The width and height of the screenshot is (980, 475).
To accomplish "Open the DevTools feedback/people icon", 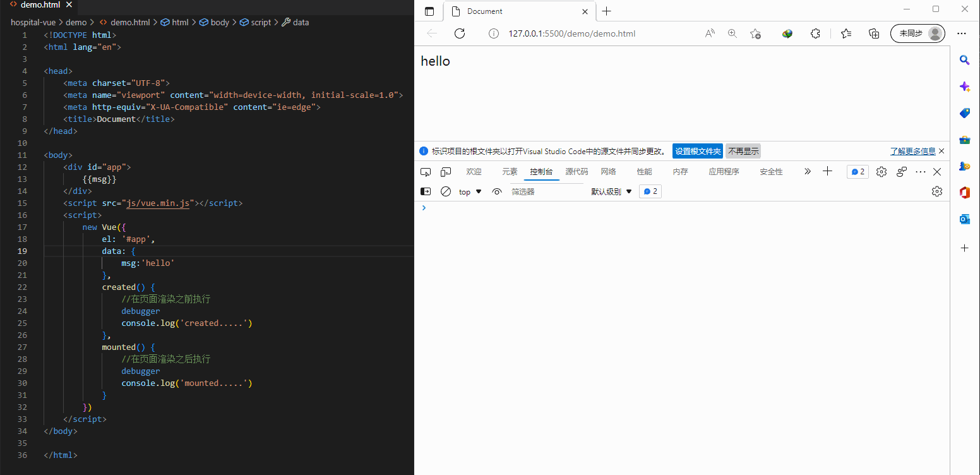I will tap(902, 172).
